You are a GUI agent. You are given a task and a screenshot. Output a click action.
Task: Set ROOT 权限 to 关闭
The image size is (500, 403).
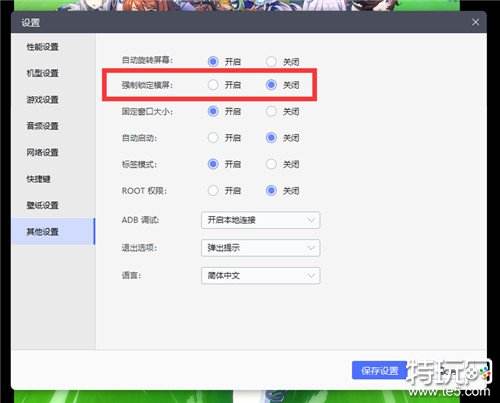(271, 190)
